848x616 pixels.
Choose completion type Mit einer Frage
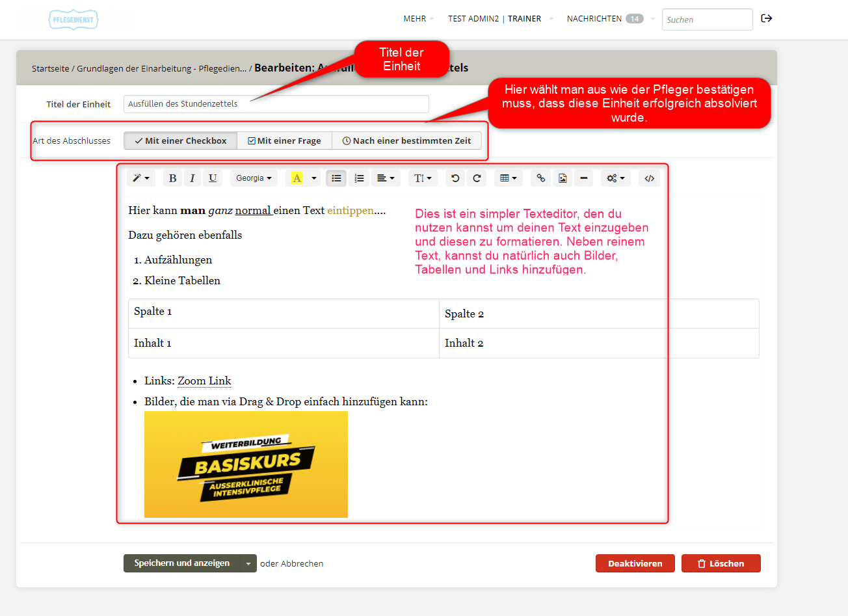tap(284, 141)
